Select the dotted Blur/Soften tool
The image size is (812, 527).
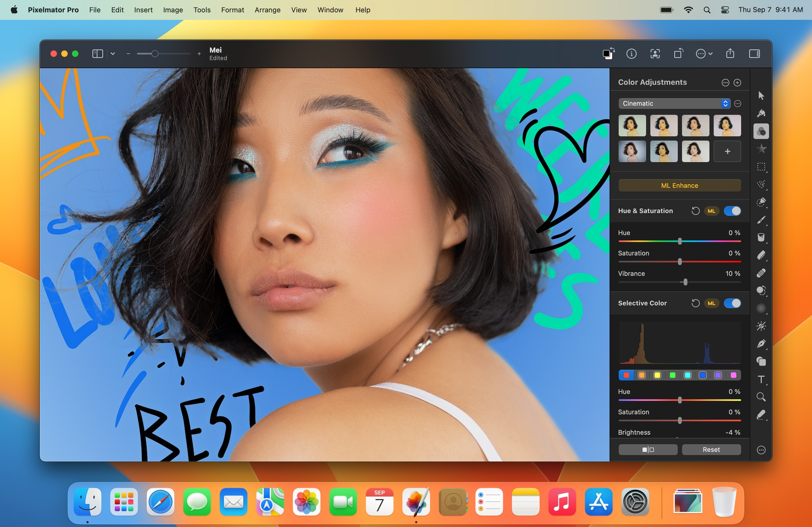761,308
